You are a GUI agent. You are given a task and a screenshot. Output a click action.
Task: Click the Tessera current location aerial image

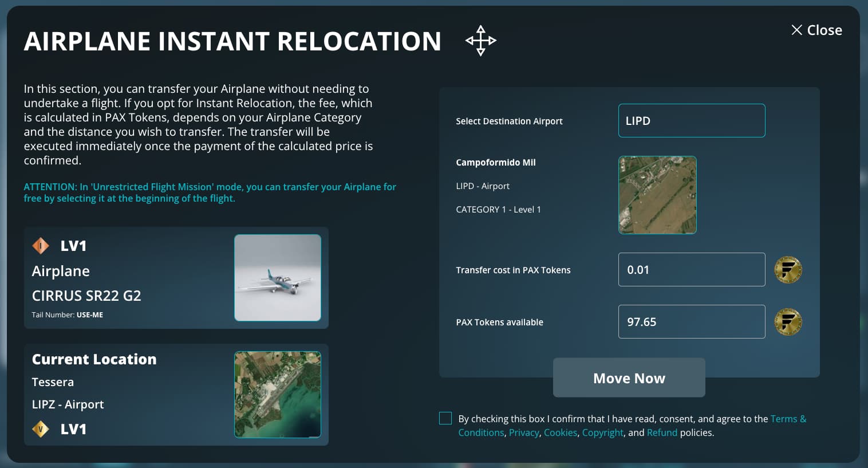click(x=278, y=395)
